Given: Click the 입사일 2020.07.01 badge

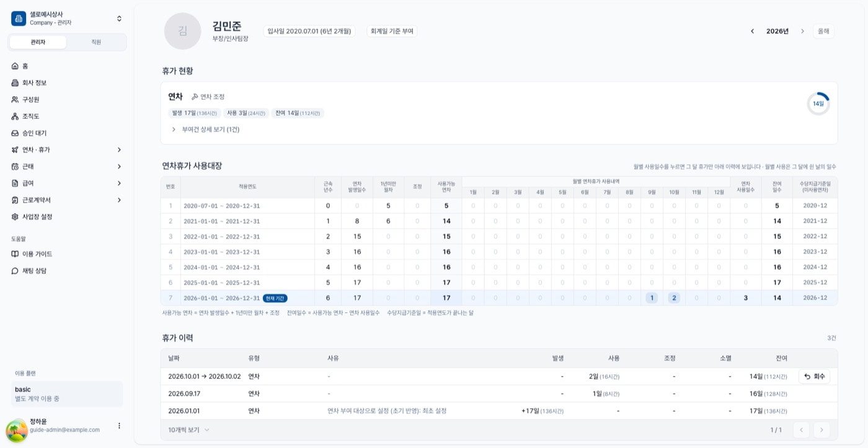Looking at the screenshot, I should pos(309,31).
